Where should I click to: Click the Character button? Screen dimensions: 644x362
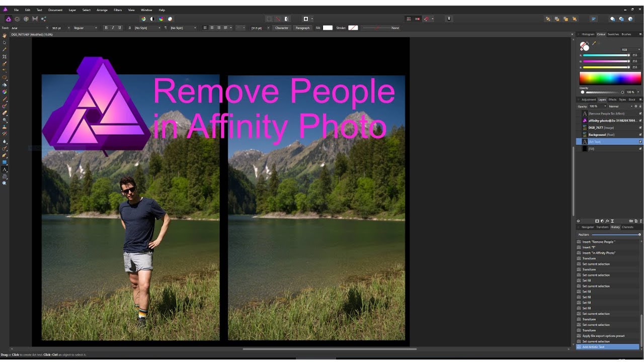coord(282,28)
